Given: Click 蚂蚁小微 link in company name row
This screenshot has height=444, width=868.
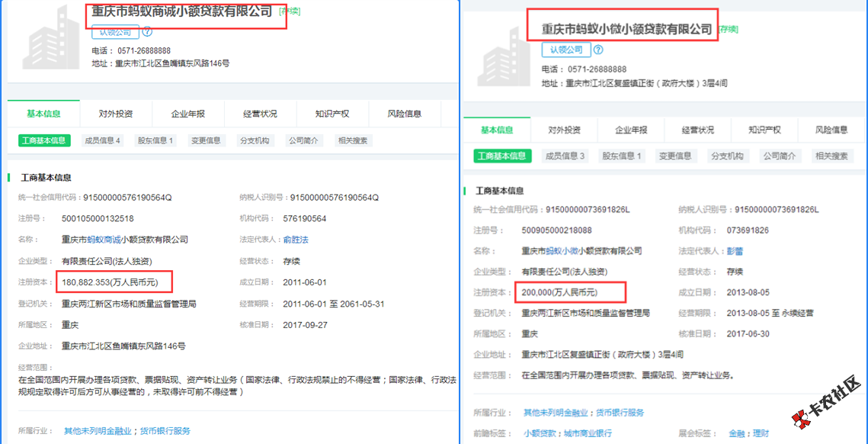Looking at the screenshot, I should coord(562,251).
